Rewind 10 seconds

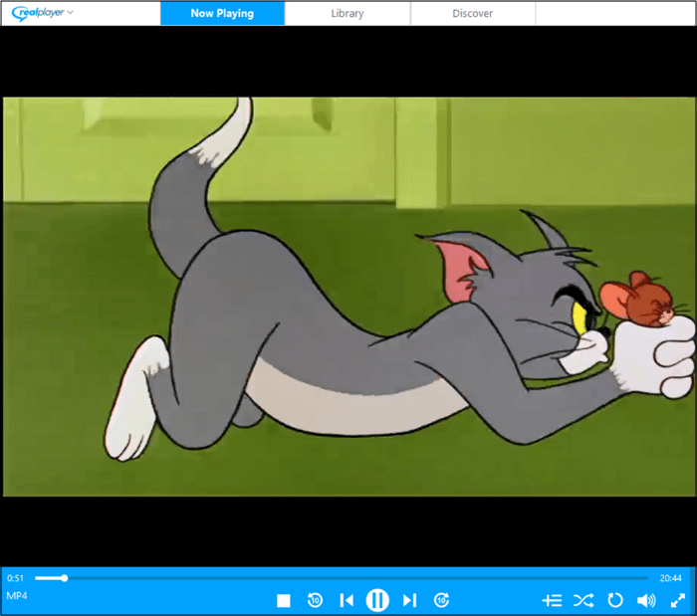pyautogui.click(x=315, y=600)
